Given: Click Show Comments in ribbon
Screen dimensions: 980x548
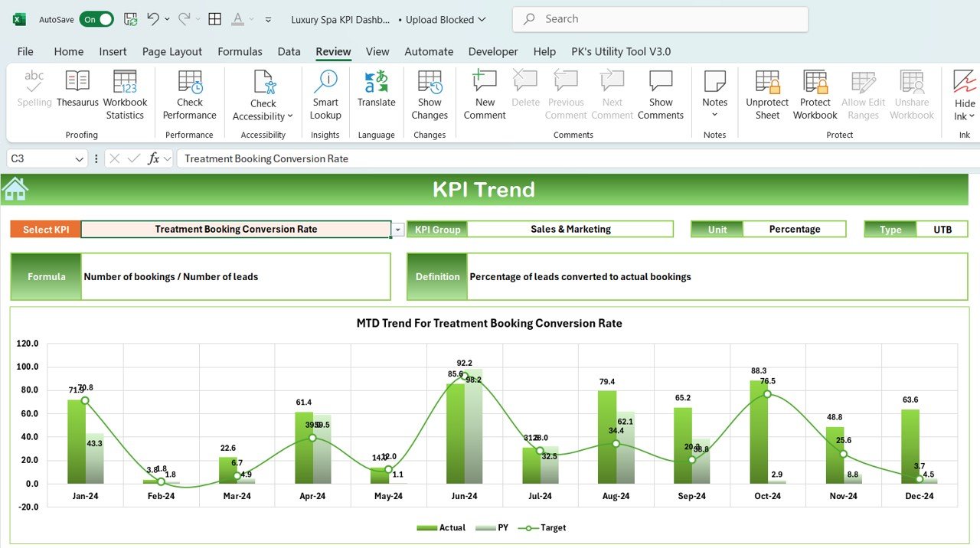Looking at the screenshot, I should [661, 95].
